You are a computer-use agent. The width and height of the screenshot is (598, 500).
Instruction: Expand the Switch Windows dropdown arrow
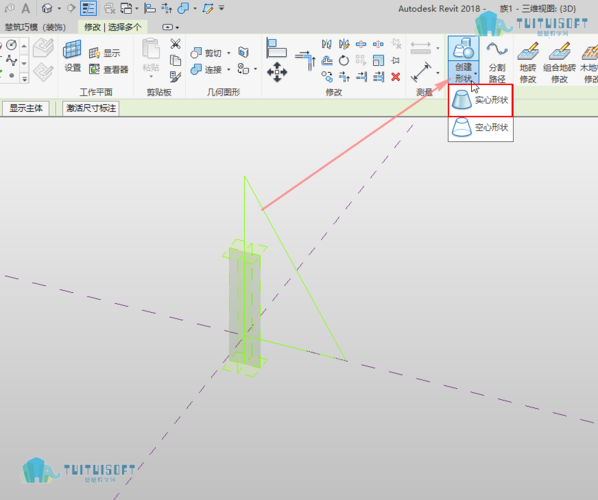137,8
